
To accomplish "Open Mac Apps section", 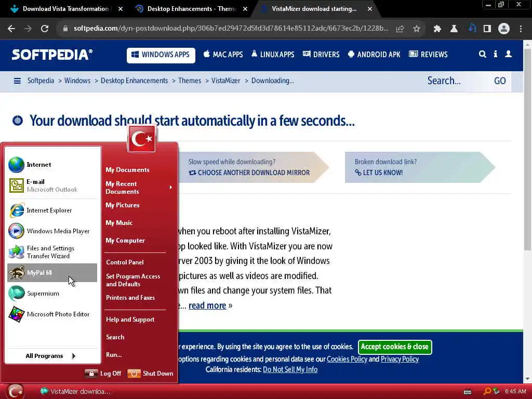I will [x=223, y=55].
